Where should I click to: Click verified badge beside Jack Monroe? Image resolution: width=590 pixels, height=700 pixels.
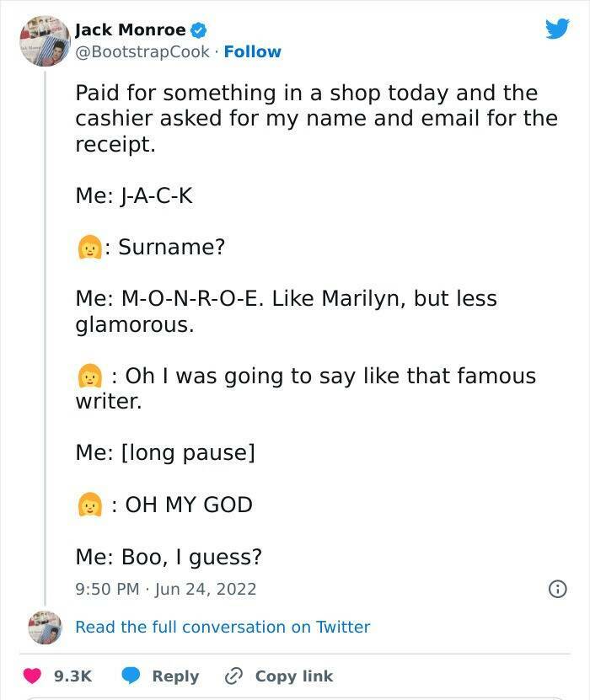[x=199, y=31]
